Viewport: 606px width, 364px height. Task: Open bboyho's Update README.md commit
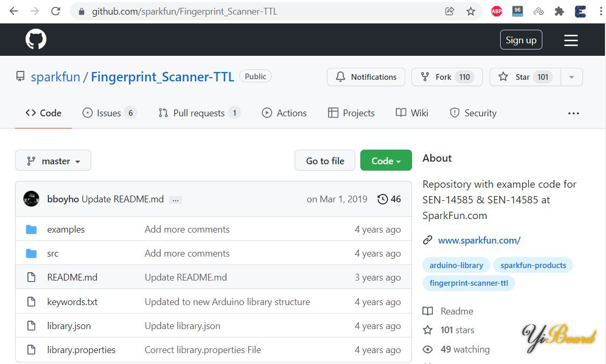point(123,199)
